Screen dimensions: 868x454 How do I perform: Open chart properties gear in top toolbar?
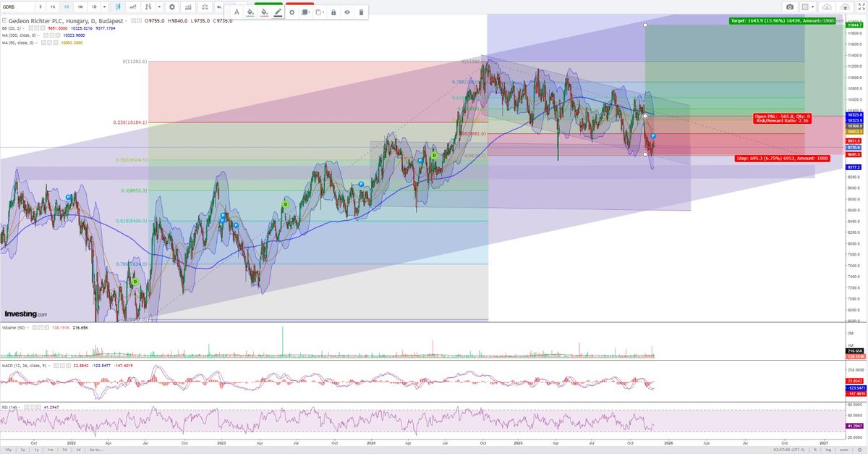pos(171,7)
